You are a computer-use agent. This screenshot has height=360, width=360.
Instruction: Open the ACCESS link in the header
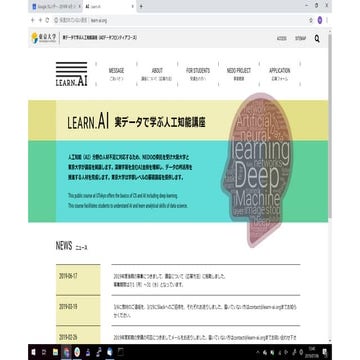(282, 38)
